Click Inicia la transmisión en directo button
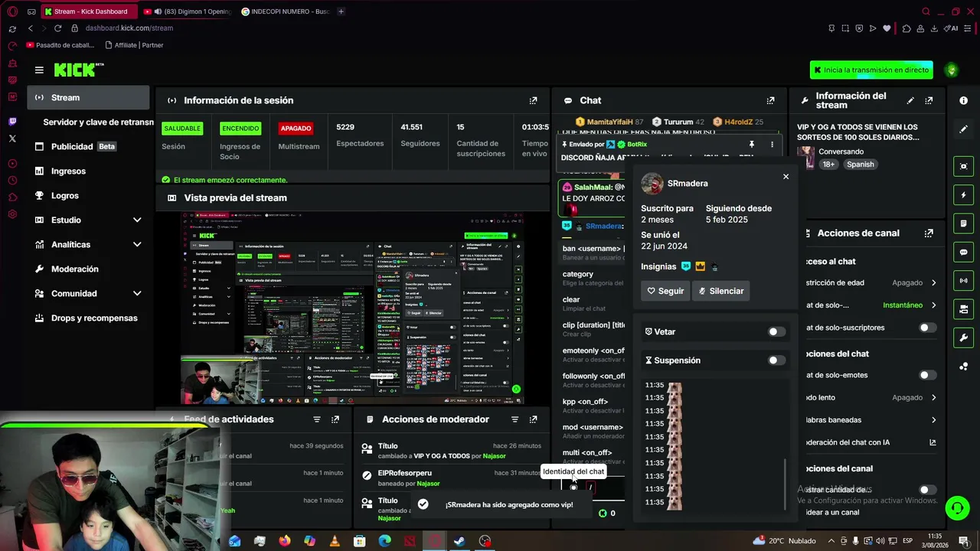The width and height of the screenshot is (980, 551). pos(871,70)
